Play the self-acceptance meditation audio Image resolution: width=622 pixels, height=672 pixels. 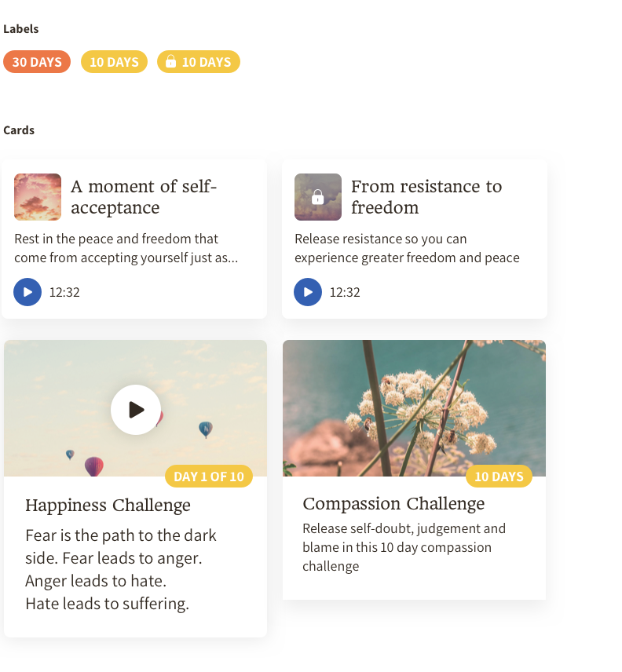tap(27, 292)
